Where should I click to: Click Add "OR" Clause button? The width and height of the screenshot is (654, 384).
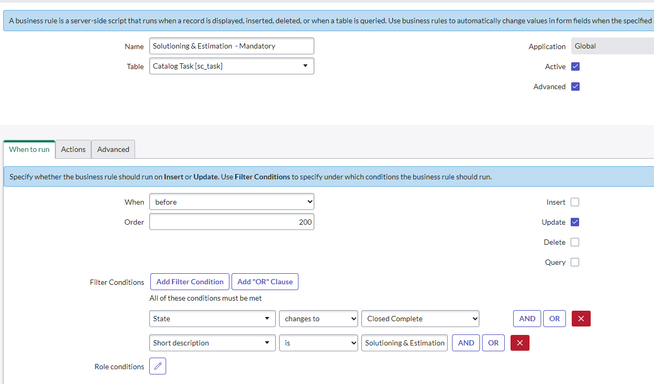265,282
